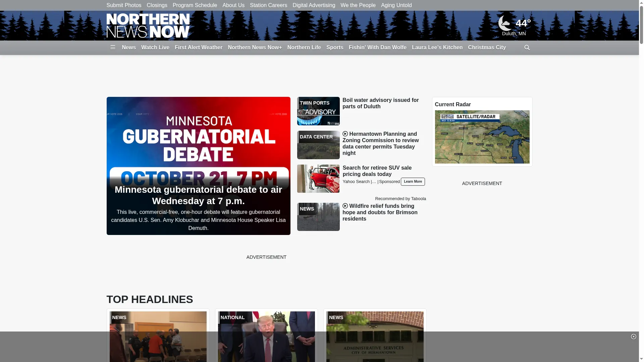Click the TOP HEADLINES heading
The image size is (644, 362).
tap(150, 299)
